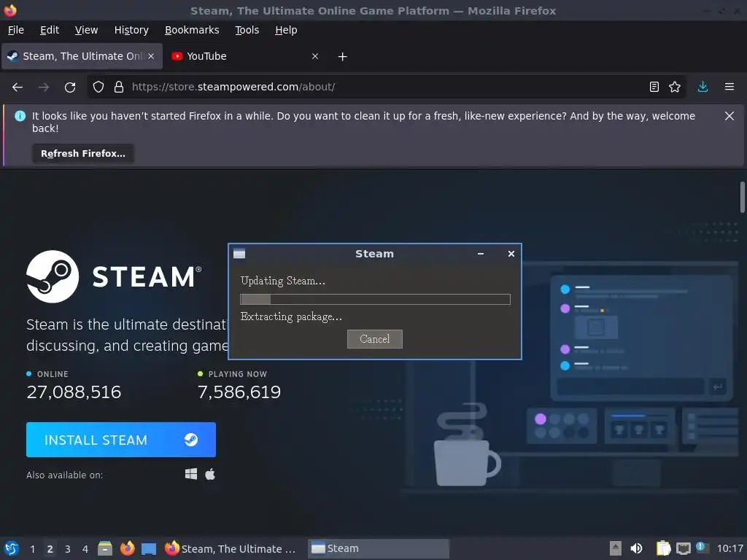Click removable media eject tray icon
Image resolution: width=747 pixels, height=560 pixels.
(x=616, y=548)
